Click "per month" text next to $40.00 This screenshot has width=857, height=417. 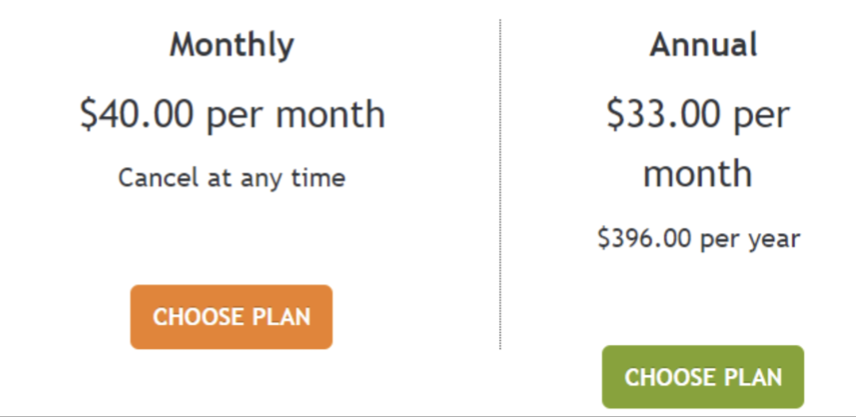click(296, 115)
